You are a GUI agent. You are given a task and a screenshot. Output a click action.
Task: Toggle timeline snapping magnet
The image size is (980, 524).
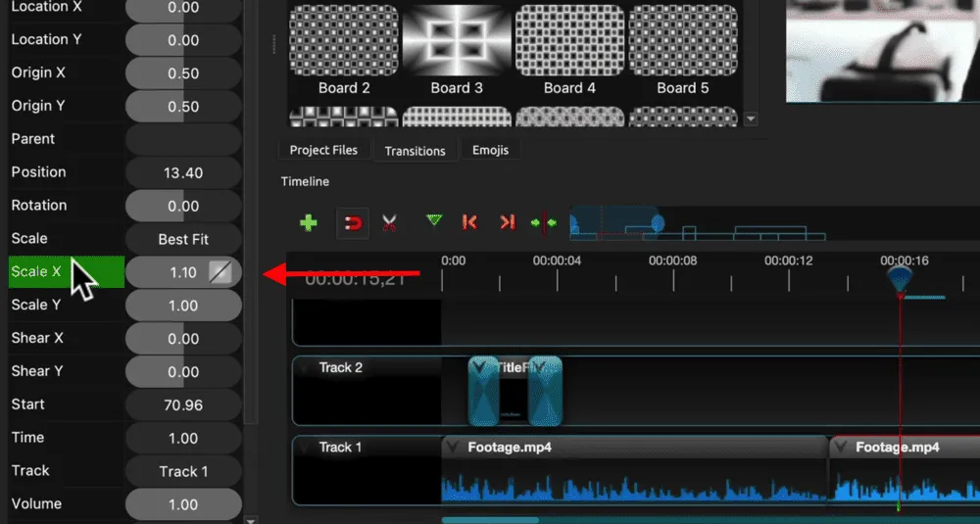pos(353,222)
